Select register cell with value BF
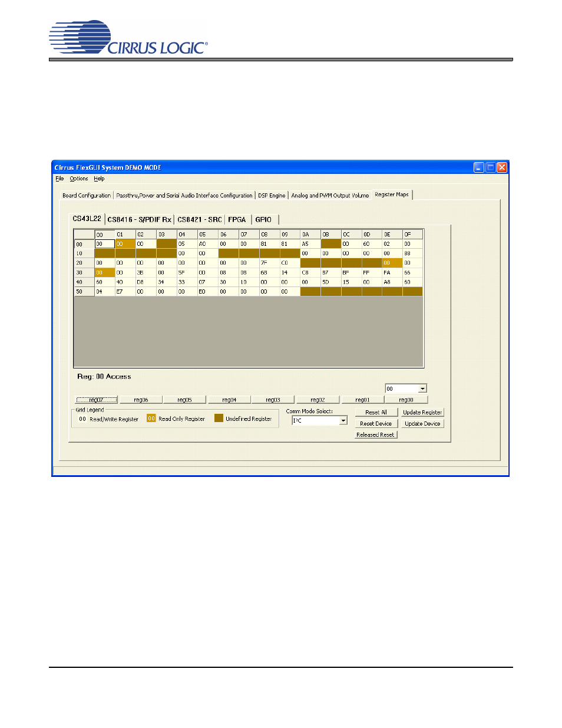562x728 pixels. (352, 272)
